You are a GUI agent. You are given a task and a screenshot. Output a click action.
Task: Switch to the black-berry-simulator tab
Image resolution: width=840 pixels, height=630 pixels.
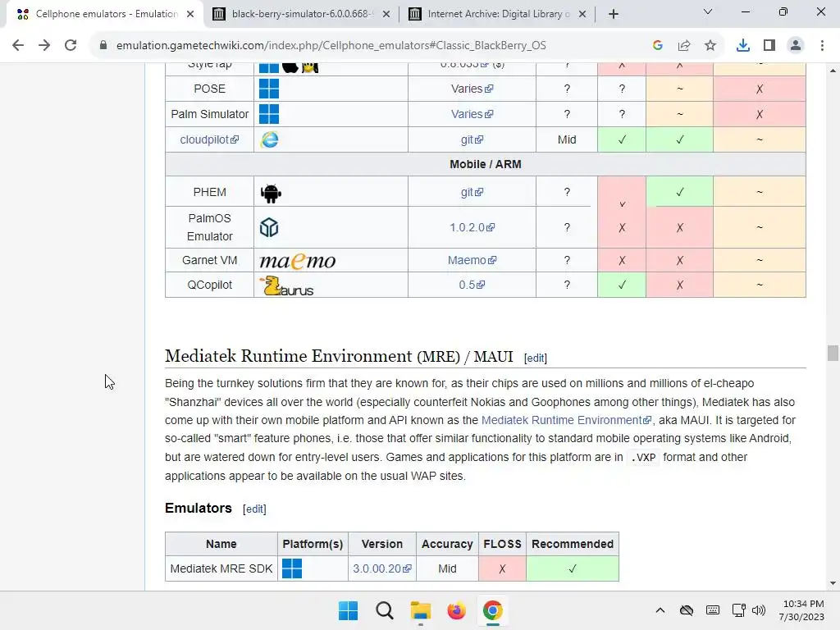pos(300,14)
